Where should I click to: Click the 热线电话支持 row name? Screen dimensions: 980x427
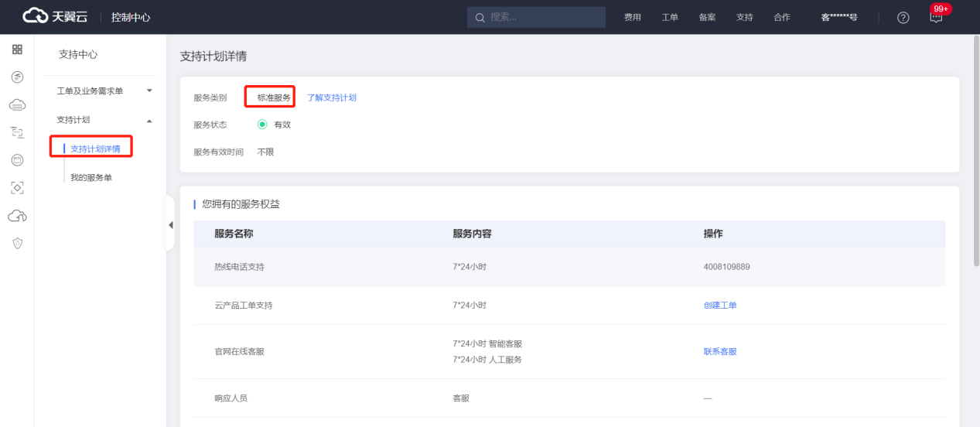[240, 267]
